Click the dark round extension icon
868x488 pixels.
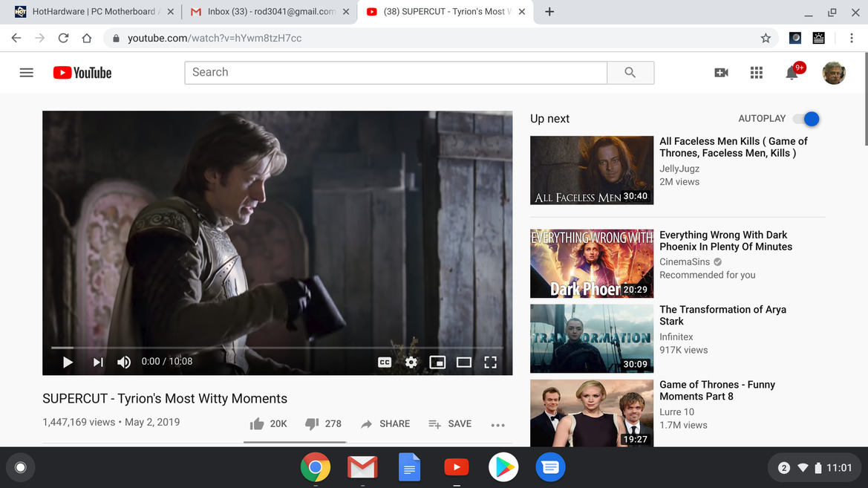point(795,38)
